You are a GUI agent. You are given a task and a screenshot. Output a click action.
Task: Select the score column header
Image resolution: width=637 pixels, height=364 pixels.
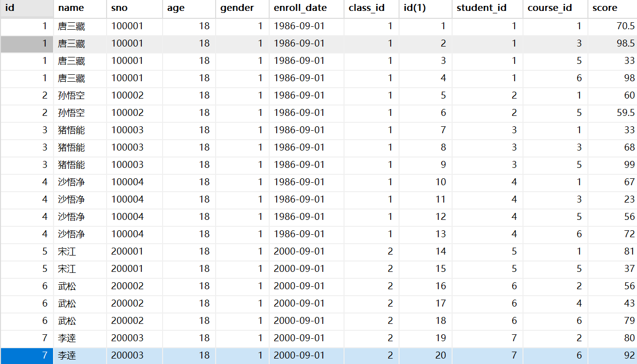click(x=612, y=8)
